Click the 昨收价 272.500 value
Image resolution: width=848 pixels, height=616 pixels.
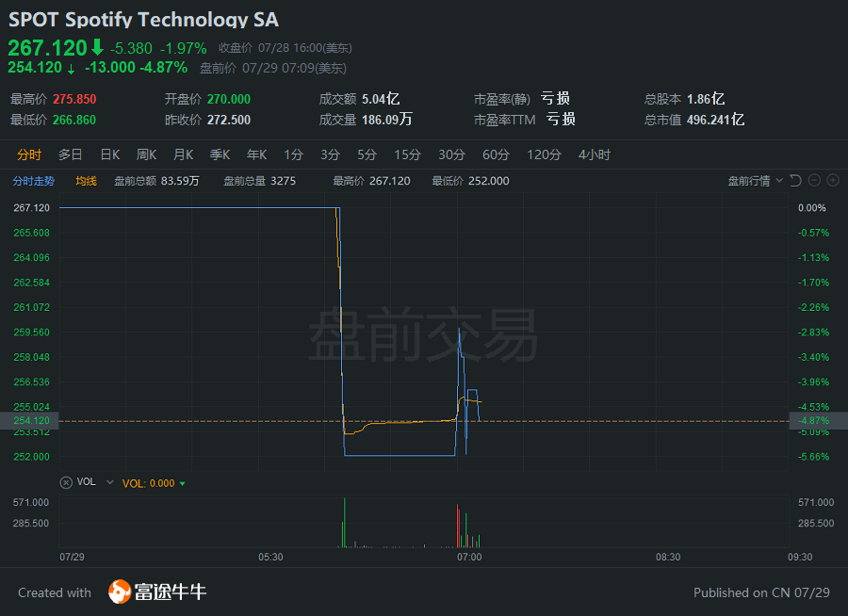coord(229,120)
